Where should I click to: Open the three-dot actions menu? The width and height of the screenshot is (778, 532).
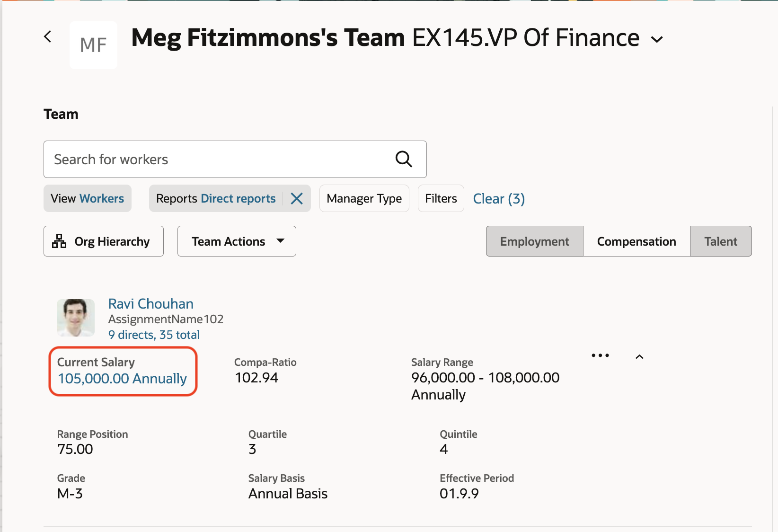click(600, 355)
